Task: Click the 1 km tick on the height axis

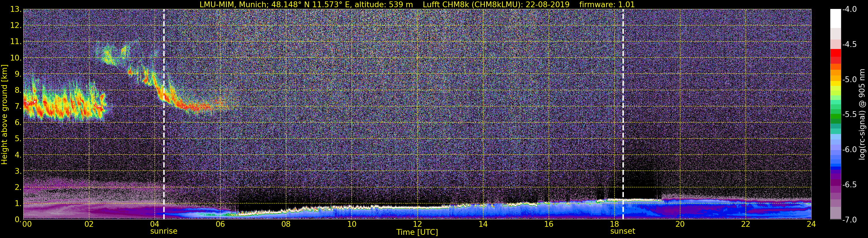Action: coord(18,204)
